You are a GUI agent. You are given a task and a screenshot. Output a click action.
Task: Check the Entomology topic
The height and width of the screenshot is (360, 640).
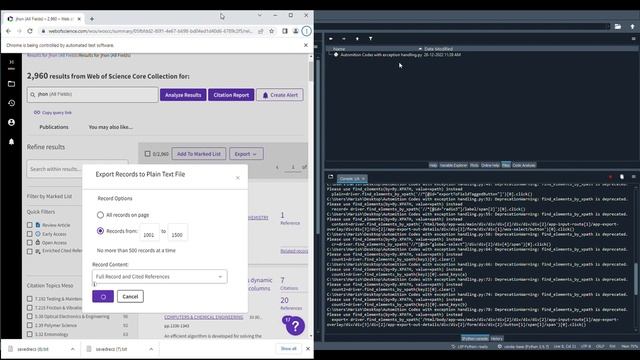[29, 334]
